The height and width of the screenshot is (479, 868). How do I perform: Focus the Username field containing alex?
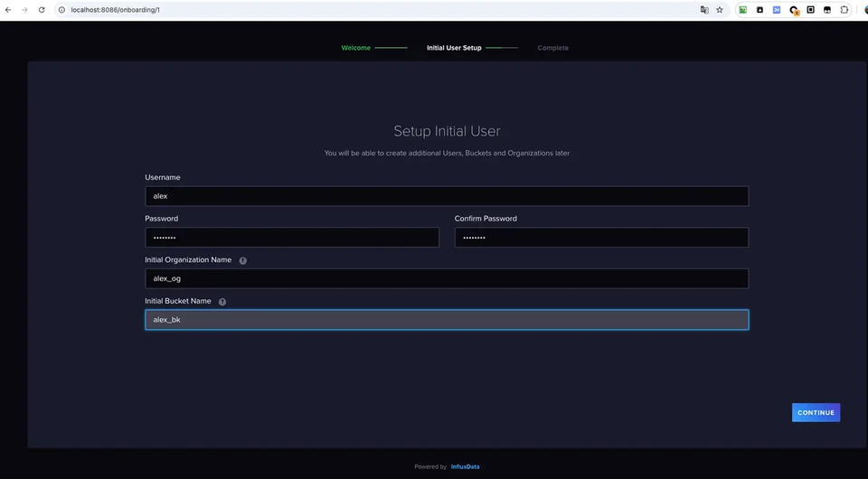(x=447, y=196)
